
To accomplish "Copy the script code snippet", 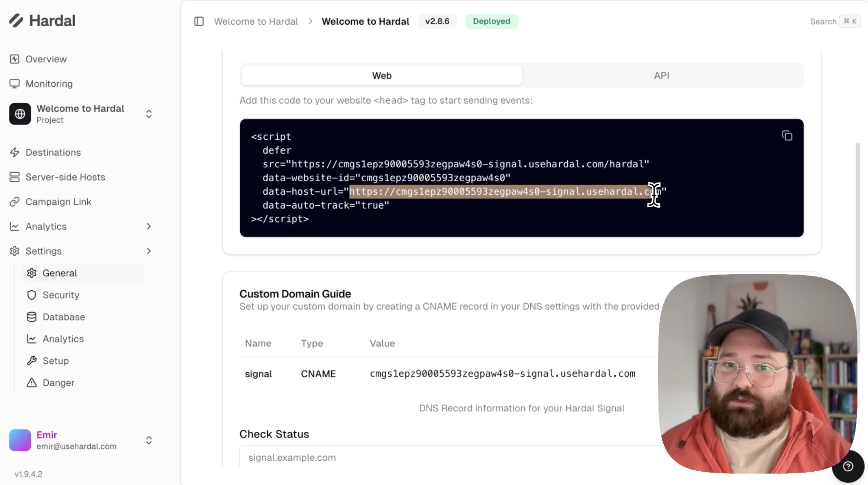I will tap(787, 136).
